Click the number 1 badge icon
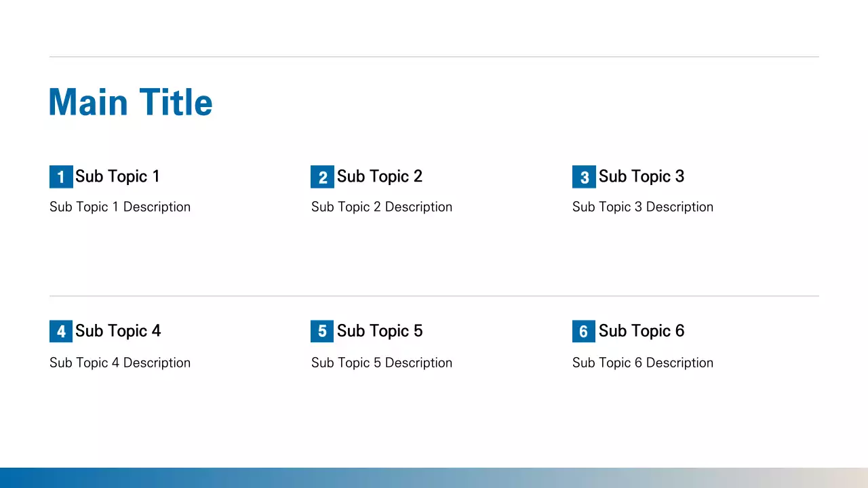Image resolution: width=868 pixels, height=488 pixels. click(61, 177)
